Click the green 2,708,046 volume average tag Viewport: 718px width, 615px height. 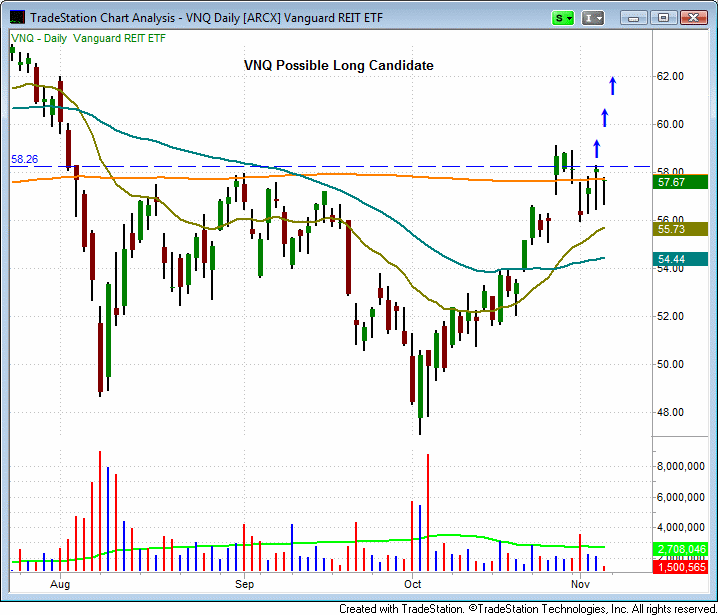(680, 549)
